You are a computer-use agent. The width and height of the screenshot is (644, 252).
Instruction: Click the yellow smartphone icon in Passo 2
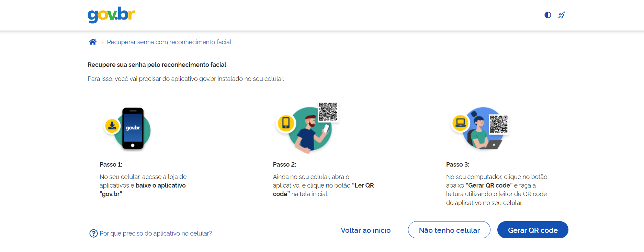[x=286, y=123]
